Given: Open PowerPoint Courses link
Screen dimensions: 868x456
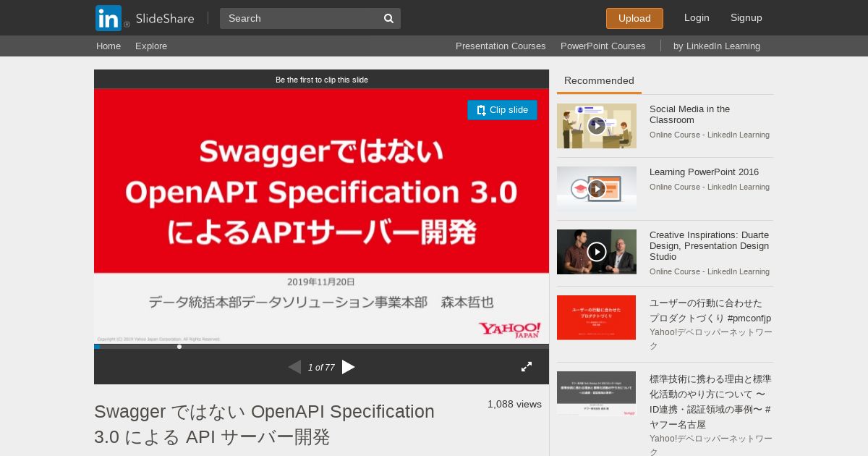Looking at the screenshot, I should [x=603, y=46].
